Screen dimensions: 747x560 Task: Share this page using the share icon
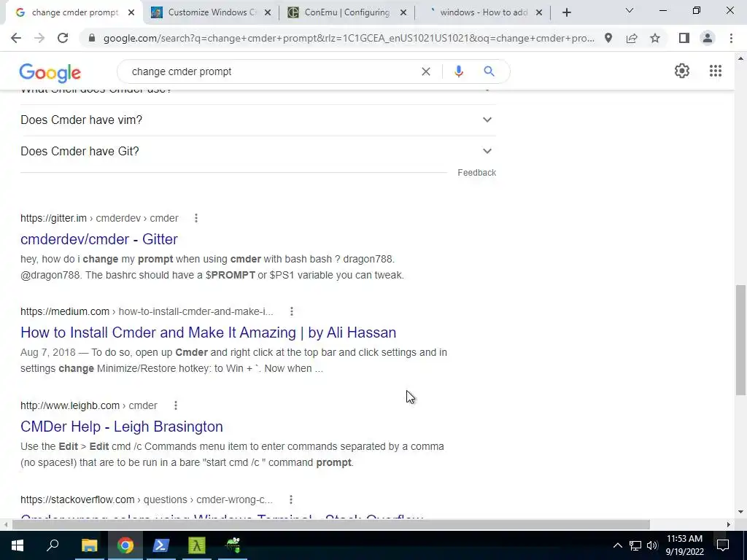(x=632, y=38)
